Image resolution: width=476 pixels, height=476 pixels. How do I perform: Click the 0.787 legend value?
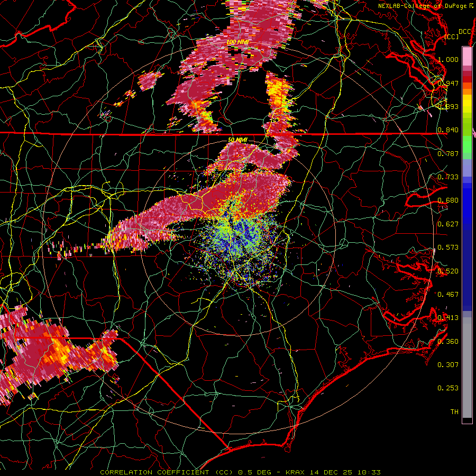click(448, 153)
